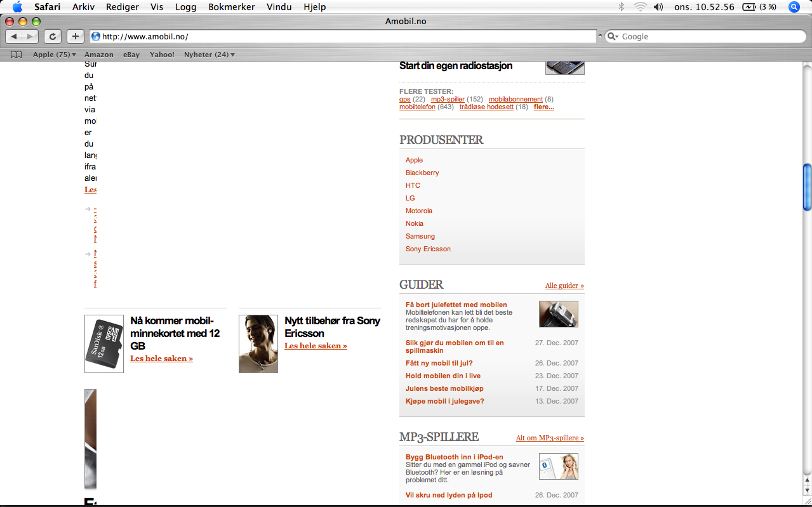Select Apple under Produsenter
Screen dimensions: 812x507
pyautogui.click(x=414, y=160)
